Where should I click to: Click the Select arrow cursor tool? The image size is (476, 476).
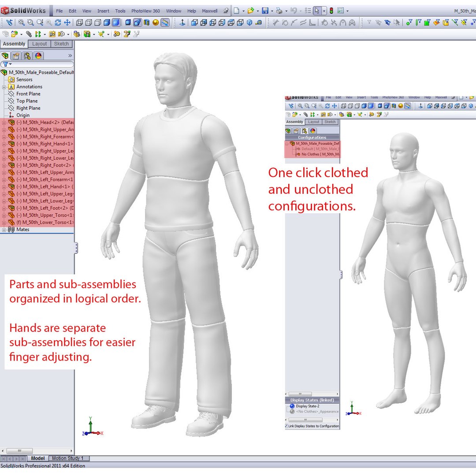tap(317, 11)
